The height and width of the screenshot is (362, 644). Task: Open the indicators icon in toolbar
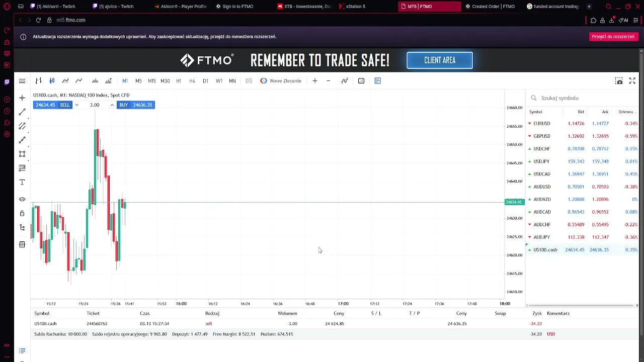point(345,81)
